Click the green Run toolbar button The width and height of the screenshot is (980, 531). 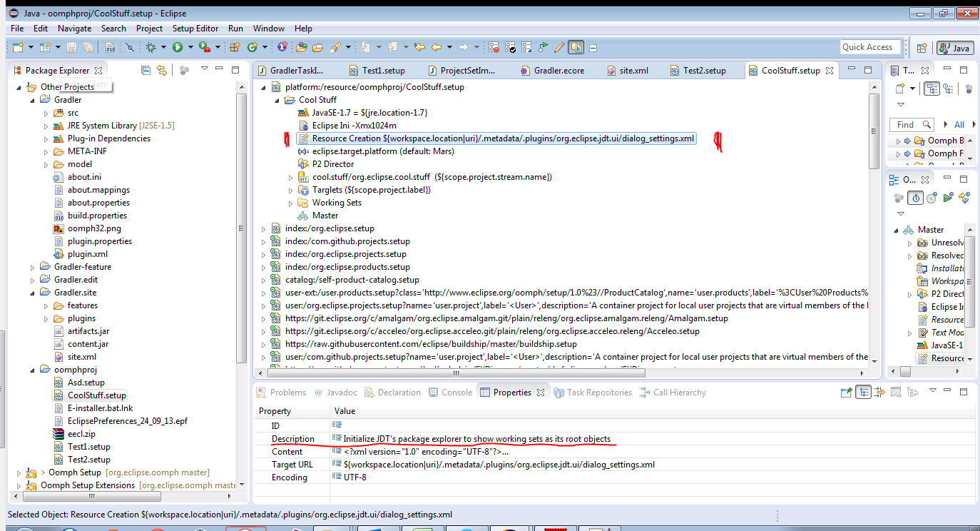point(178,48)
